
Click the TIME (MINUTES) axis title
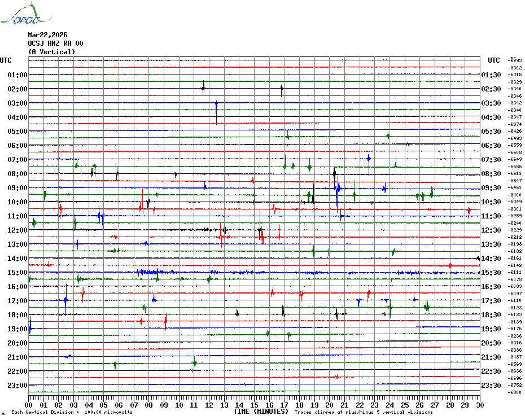[261, 412]
